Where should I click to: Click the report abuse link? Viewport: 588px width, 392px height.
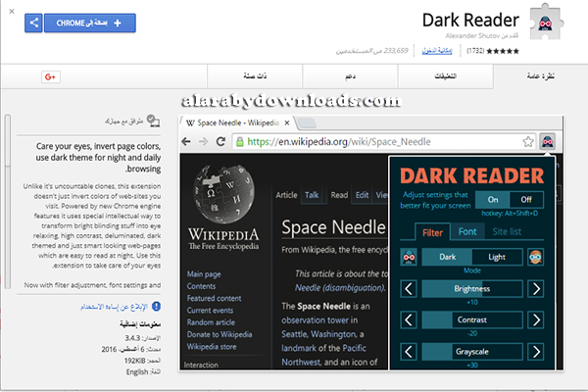point(114,307)
